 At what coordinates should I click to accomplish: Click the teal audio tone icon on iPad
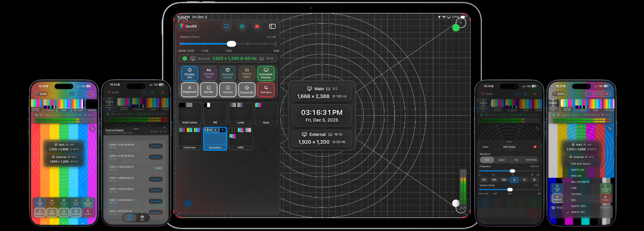pyautogui.click(x=242, y=26)
